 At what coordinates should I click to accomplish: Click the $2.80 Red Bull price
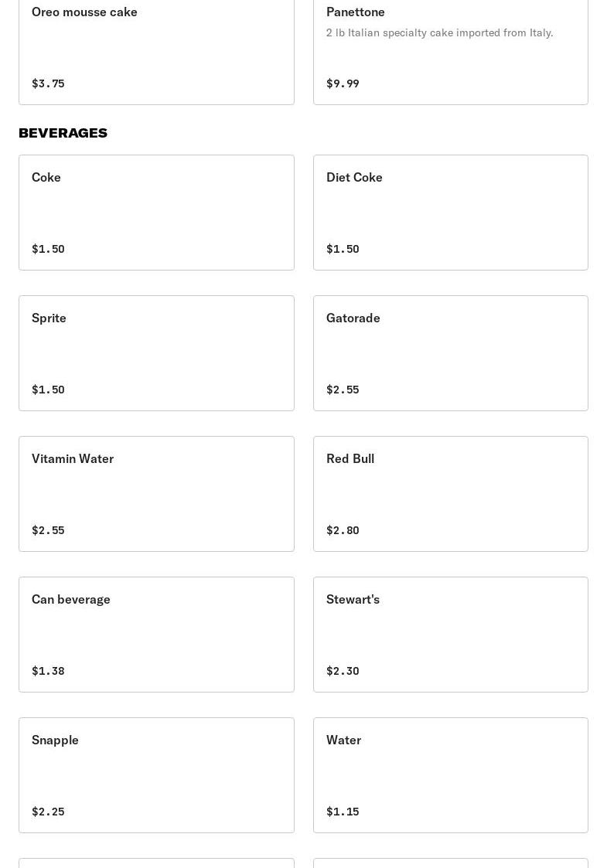[x=343, y=530]
